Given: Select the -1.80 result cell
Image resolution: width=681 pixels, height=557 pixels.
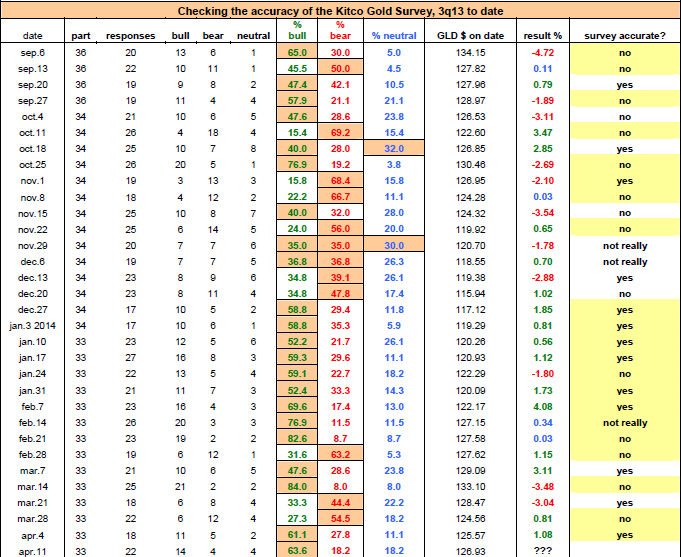Looking at the screenshot, I should (542, 374).
